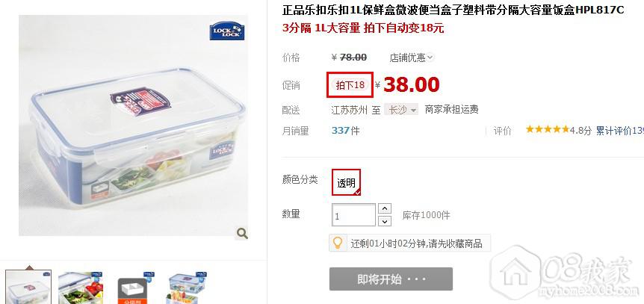The height and width of the screenshot is (304, 644).
Task: Click the five-star rating icons
Action: tap(548, 130)
